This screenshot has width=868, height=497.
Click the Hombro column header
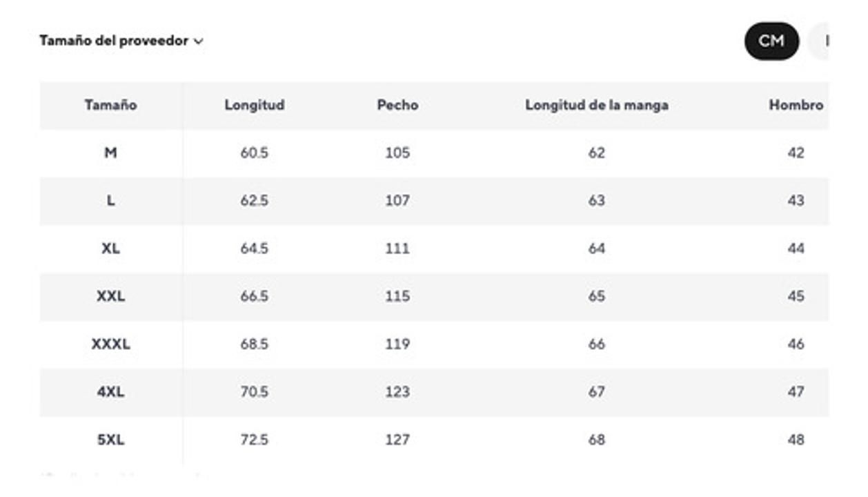click(x=796, y=105)
